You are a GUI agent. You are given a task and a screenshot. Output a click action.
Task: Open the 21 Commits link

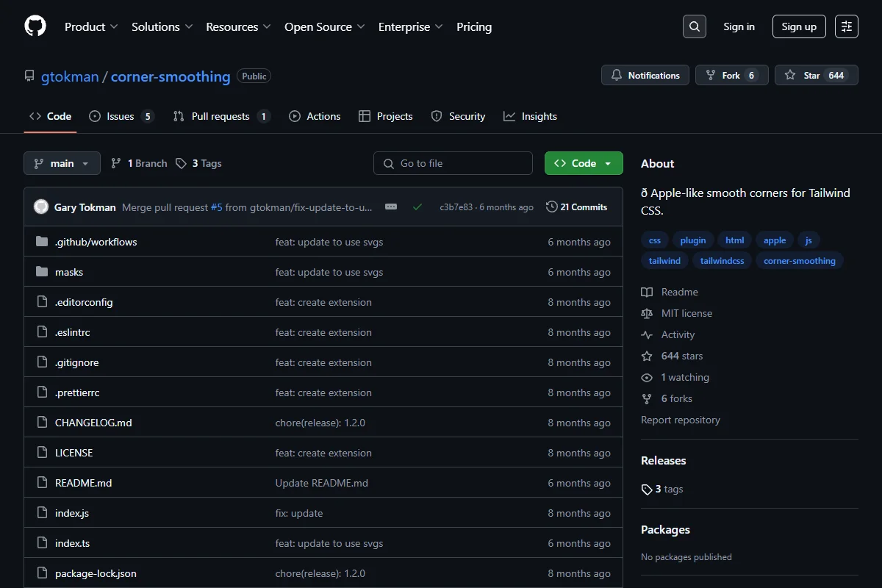576,207
